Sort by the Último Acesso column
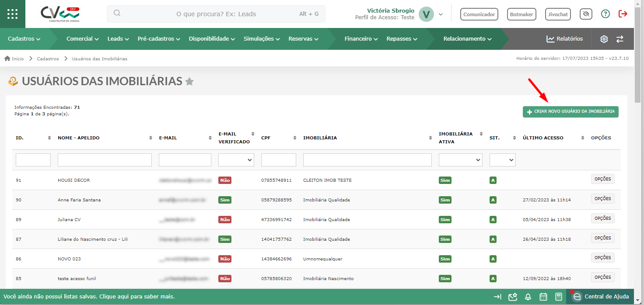 pos(583,138)
